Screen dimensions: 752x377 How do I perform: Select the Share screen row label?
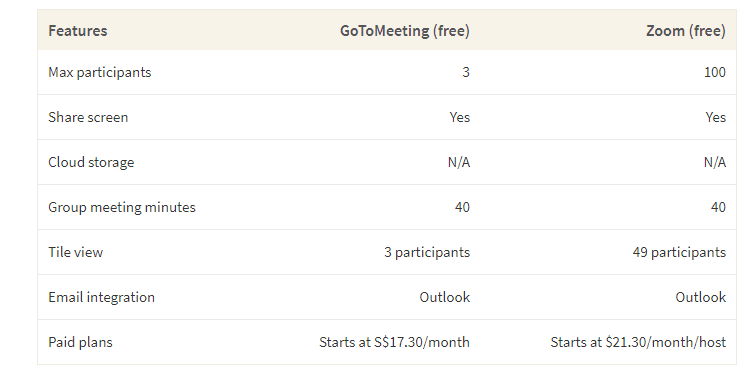click(88, 118)
